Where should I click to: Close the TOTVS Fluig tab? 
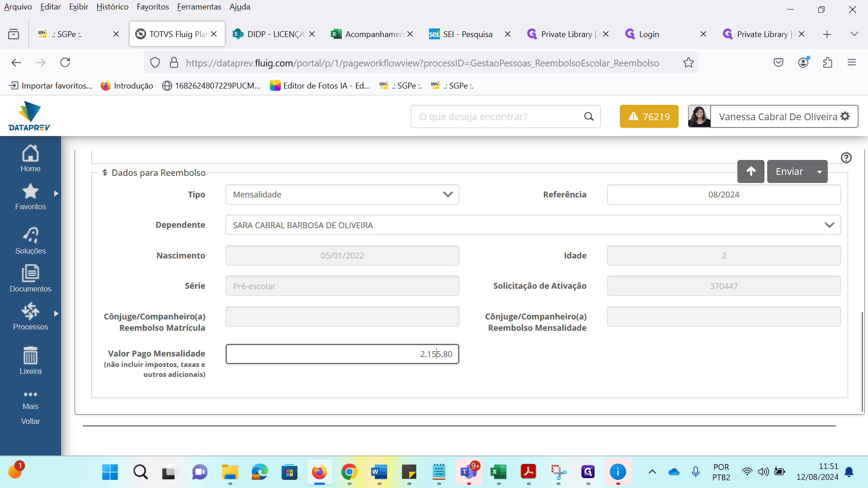coord(214,34)
